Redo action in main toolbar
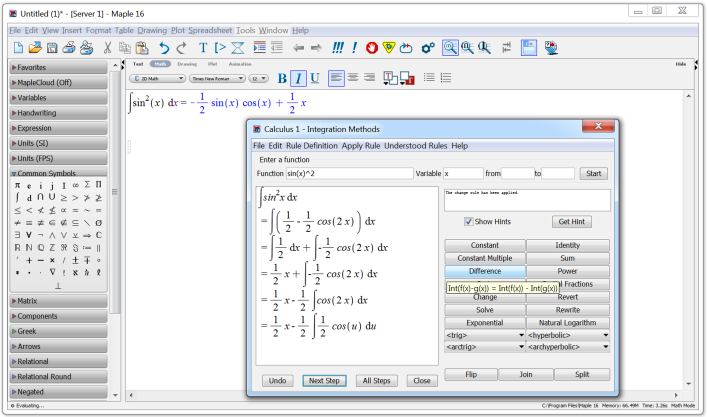The height and width of the screenshot is (417, 707). 182,47
